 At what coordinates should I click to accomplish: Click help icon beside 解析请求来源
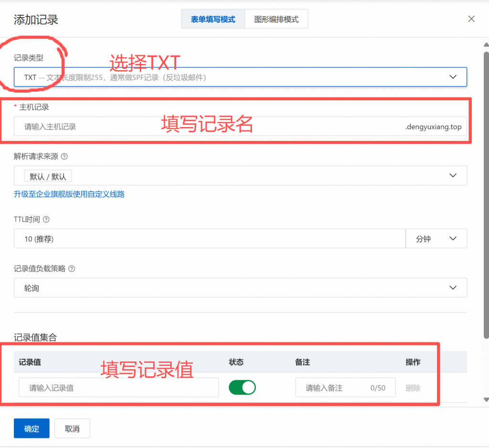[64, 156]
